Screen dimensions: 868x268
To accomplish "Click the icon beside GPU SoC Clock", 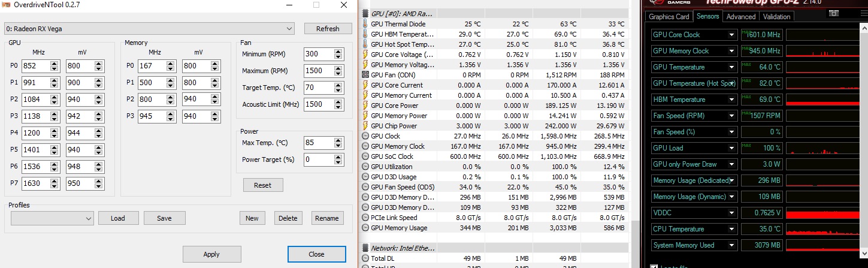I will [x=366, y=156].
